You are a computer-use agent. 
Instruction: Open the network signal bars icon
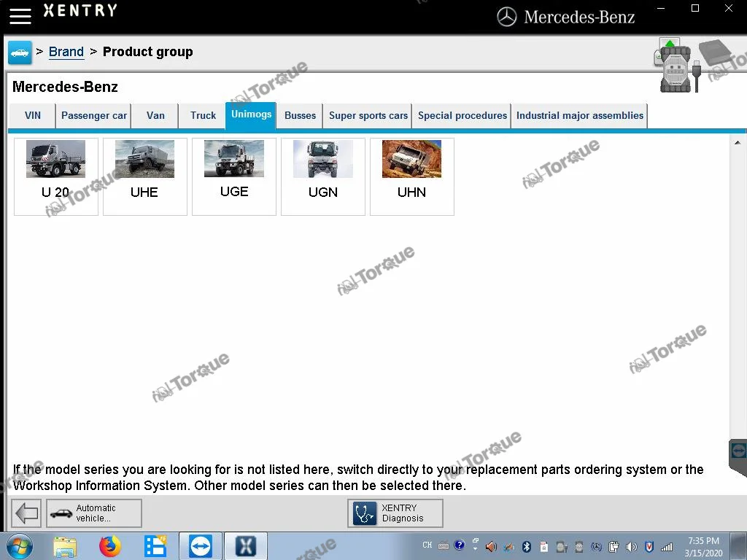click(667, 547)
